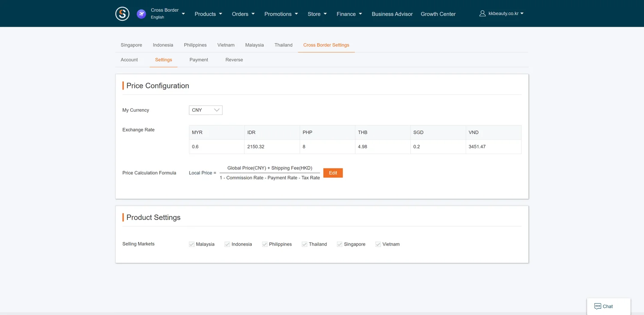The height and width of the screenshot is (315, 644).
Task: Open the Business Advisor link
Action: 392,14
